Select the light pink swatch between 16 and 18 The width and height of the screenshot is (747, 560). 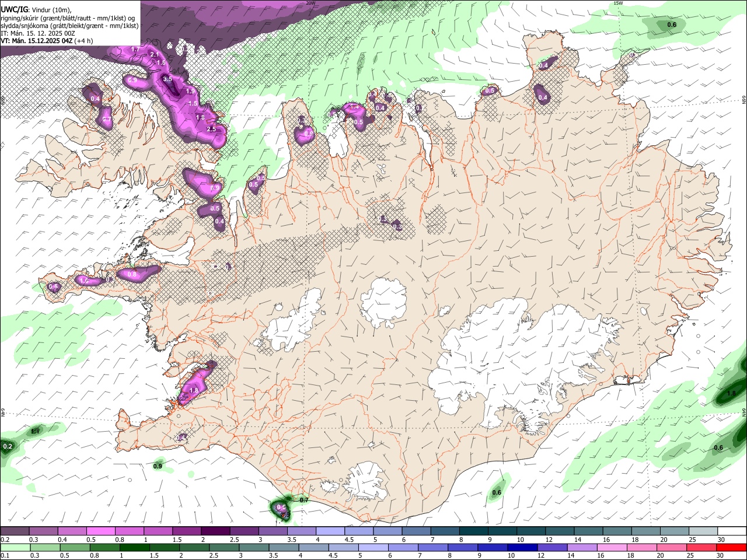[x=612, y=548]
